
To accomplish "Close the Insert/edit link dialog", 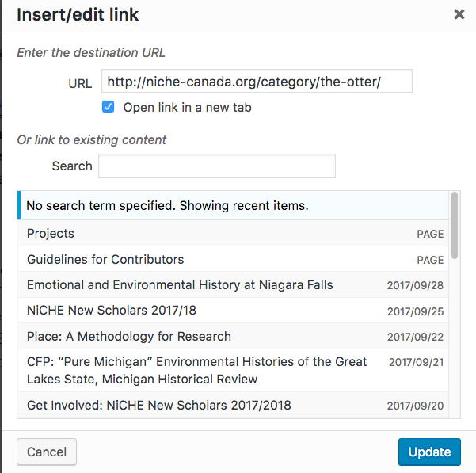I will [x=459, y=14].
